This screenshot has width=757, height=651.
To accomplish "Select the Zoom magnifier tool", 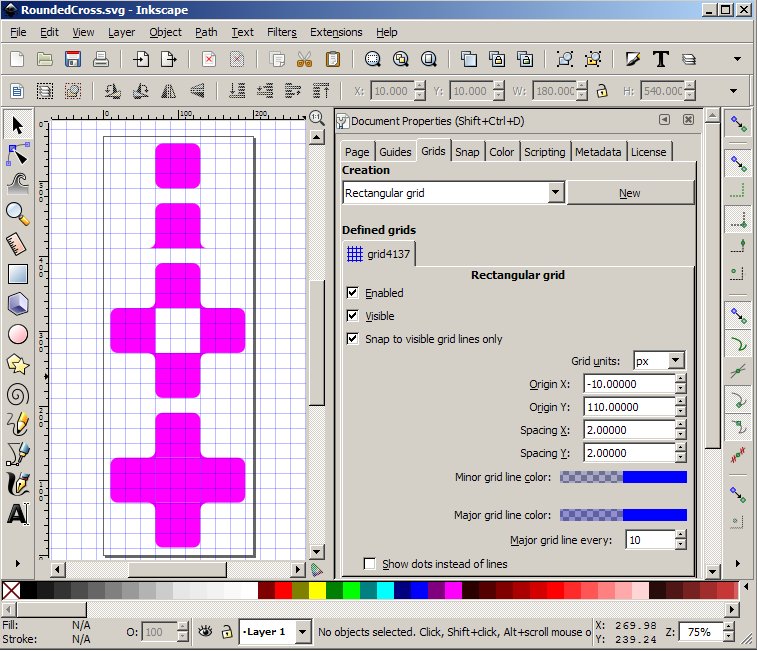I will (17, 212).
